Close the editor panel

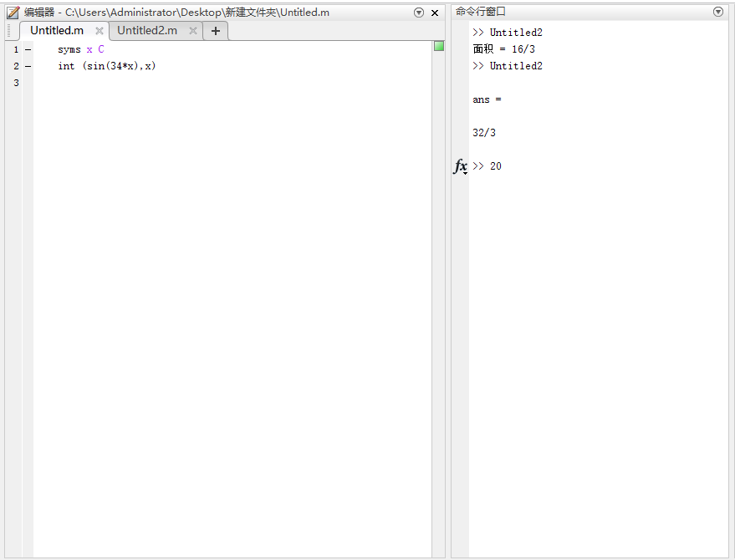pyautogui.click(x=435, y=13)
